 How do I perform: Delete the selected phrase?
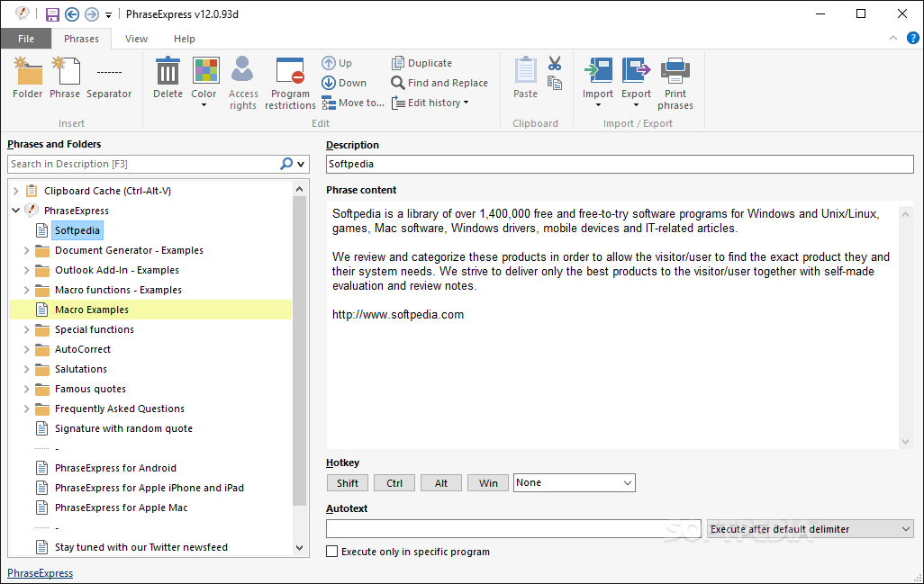click(168, 77)
